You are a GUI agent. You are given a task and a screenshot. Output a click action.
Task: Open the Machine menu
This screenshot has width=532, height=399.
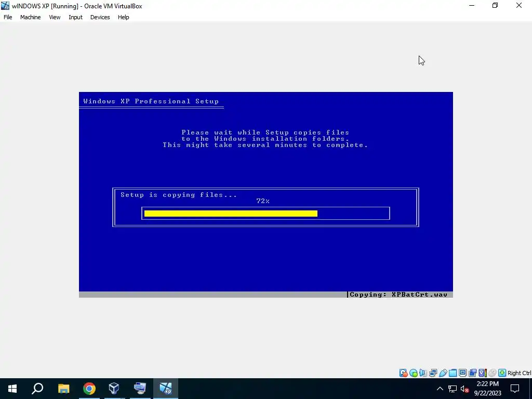coord(30,17)
